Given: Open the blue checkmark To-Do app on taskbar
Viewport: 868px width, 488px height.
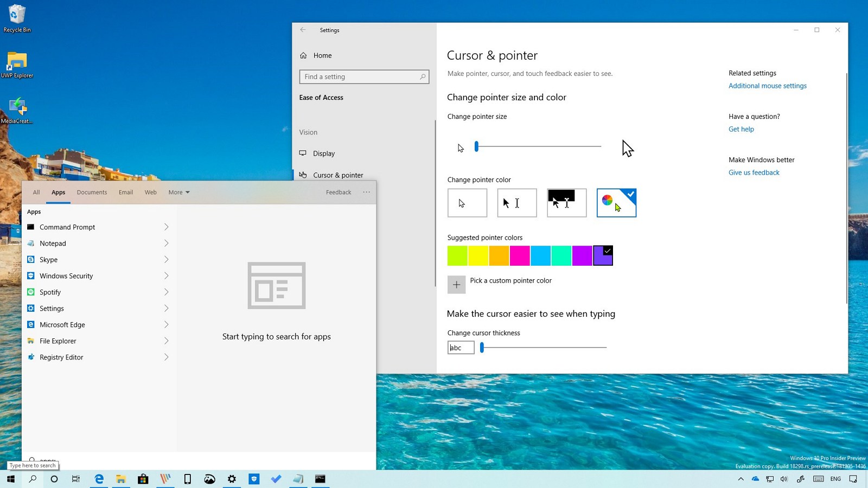Looking at the screenshot, I should coord(276,479).
